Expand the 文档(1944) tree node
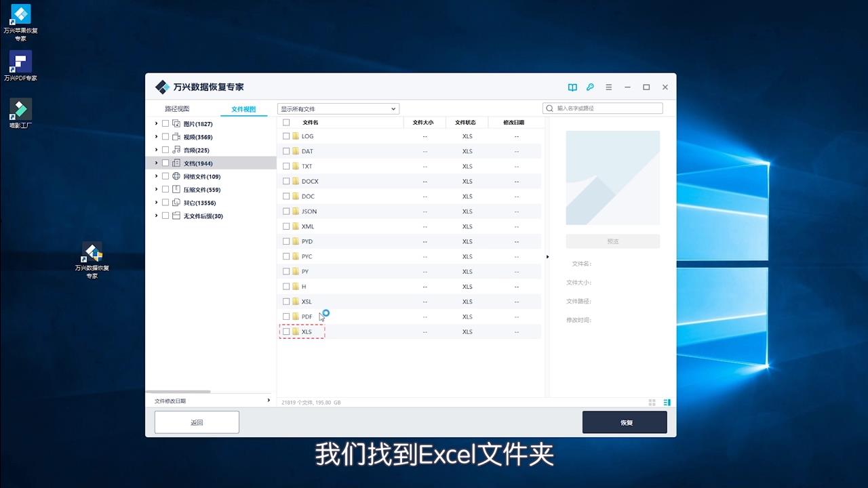 pyautogui.click(x=156, y=163)
